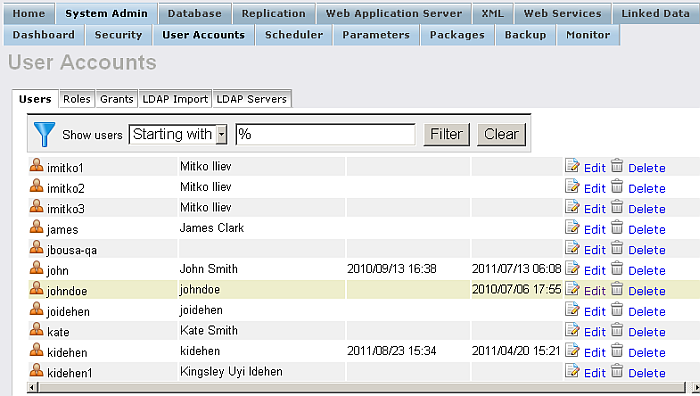The image size is (700, 396).
Task: Click the edit pencil icon for kate
Action: click(572, 329)
